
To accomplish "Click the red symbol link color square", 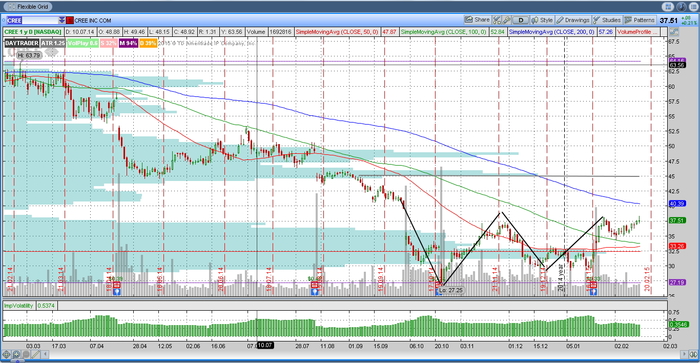I will click(x=70, y=20).
